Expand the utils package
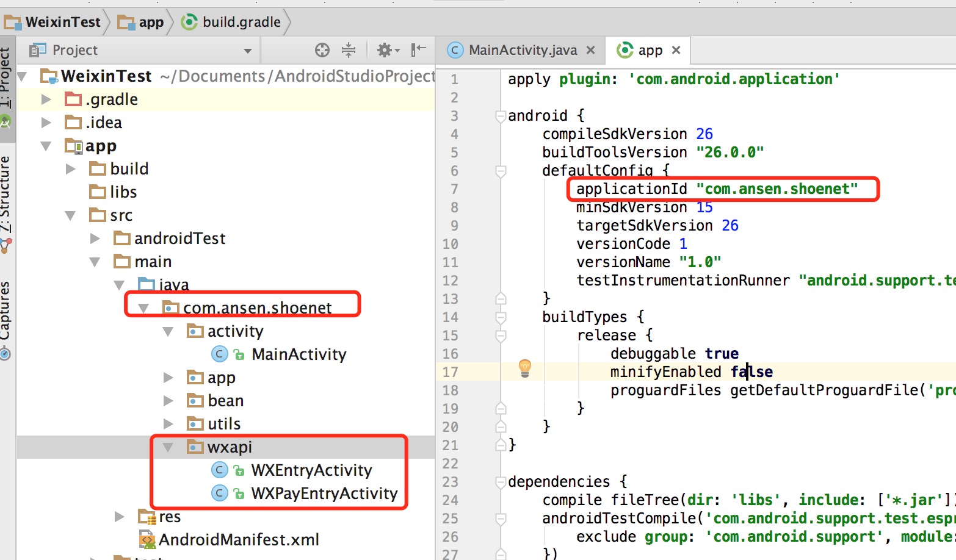Viewport: 956px width, 560px height. pos(168,424)
